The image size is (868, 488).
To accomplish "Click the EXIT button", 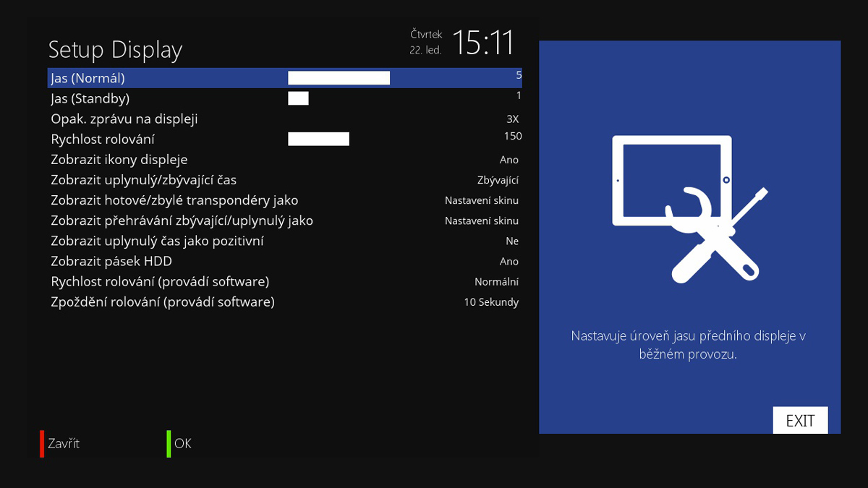I will pos(800,421).
